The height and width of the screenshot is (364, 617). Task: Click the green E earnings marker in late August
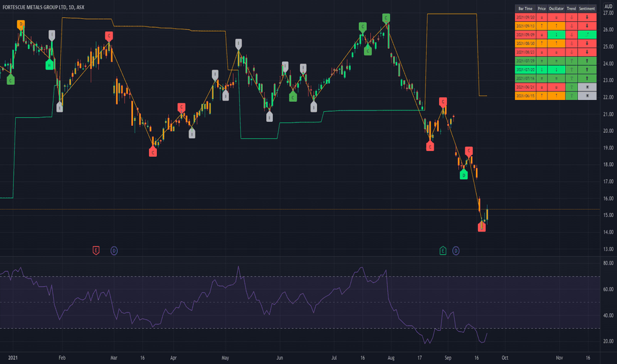tap(443, 250)
